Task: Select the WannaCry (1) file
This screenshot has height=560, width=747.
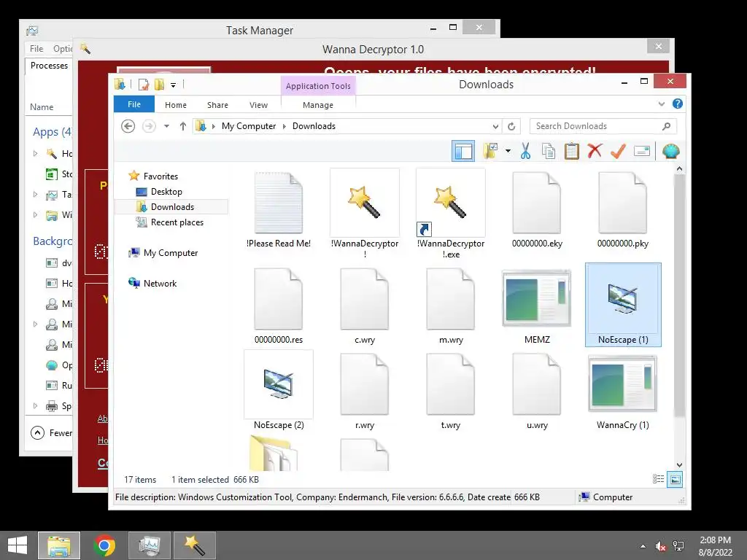Action: tap(623, 392)
